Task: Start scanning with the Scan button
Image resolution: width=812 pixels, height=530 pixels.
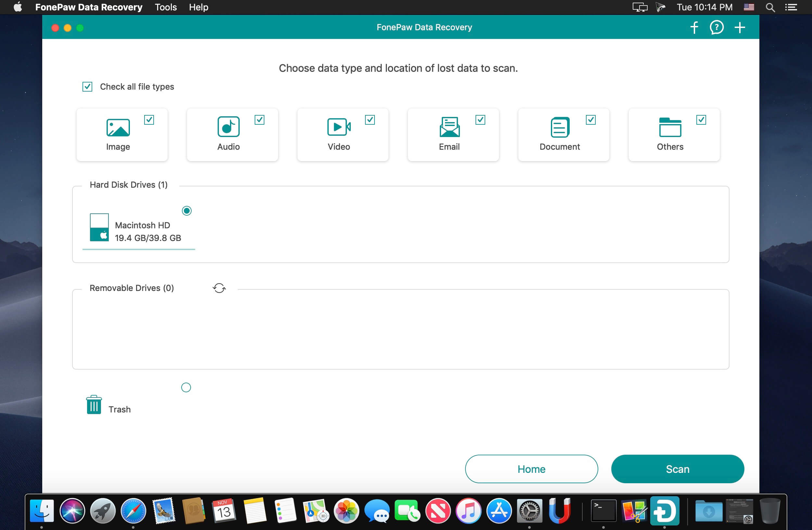Action: (678, 469)
